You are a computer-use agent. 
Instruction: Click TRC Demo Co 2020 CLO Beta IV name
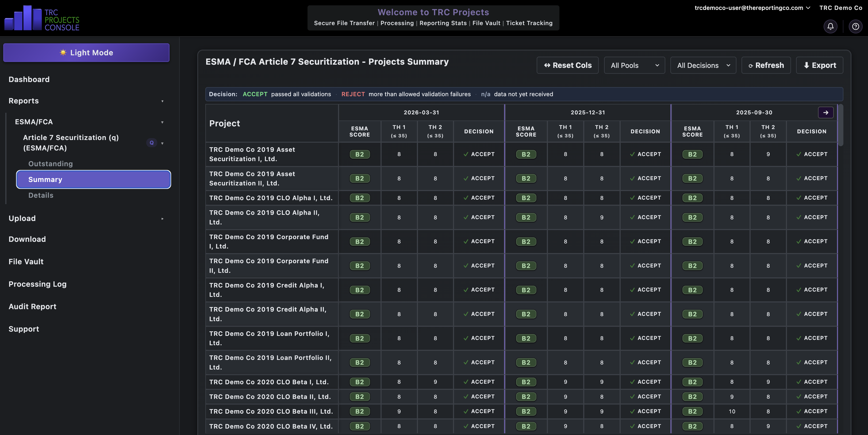[x=271, y=426]
